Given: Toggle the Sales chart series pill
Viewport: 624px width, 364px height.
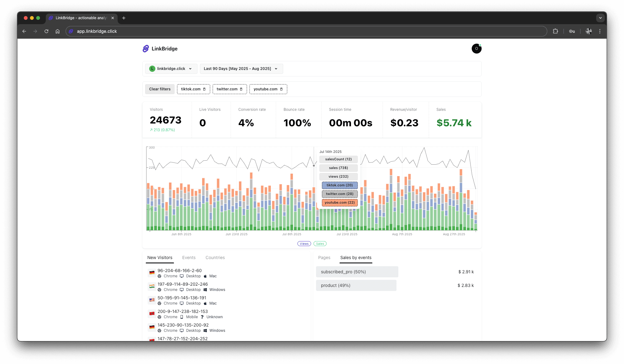Looking at the screenshot, I should coord(320,244).
